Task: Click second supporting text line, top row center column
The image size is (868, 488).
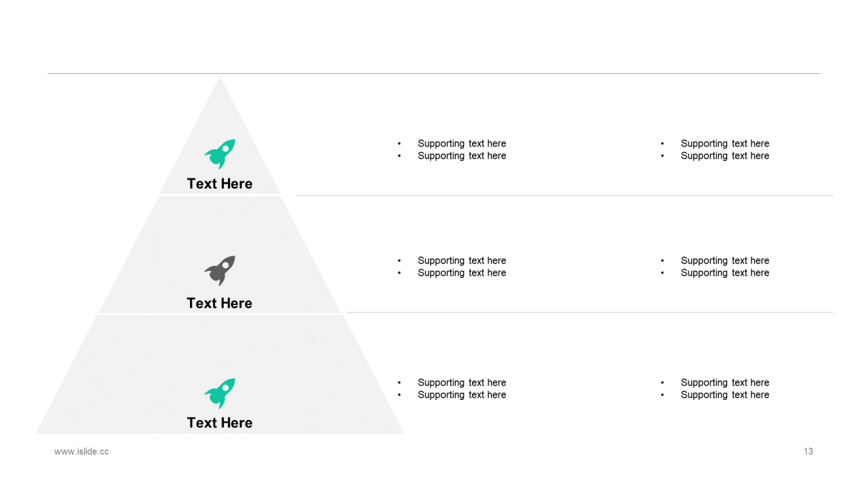Action: point(462,156)
